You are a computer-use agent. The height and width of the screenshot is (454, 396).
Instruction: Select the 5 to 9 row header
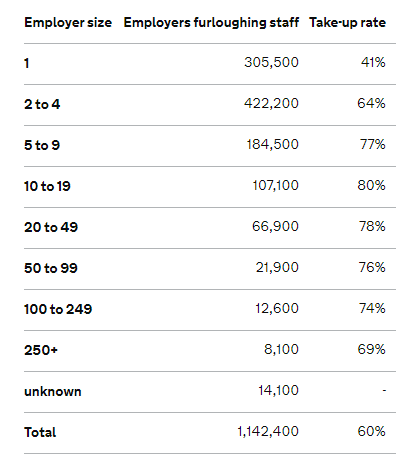(42, 145)
